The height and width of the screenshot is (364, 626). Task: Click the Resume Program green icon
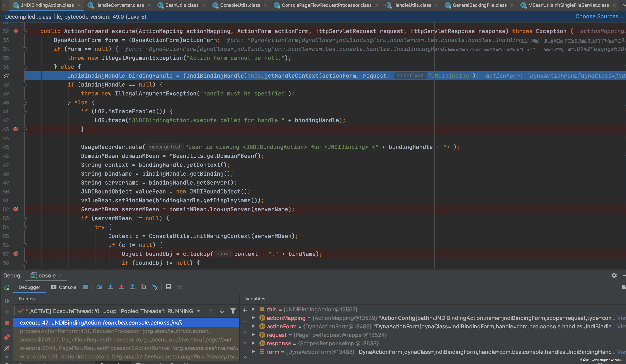(7, 301)
